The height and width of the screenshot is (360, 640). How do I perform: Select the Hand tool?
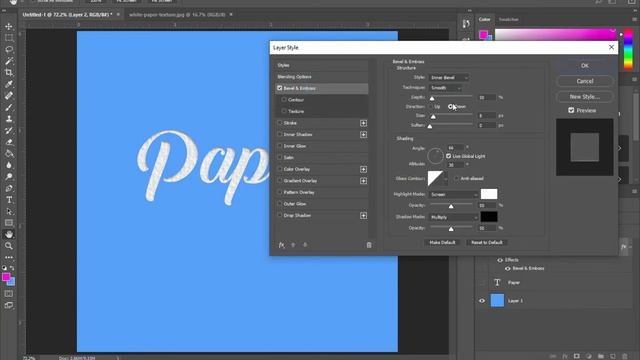pyautogui.click(x=9, y=234)
